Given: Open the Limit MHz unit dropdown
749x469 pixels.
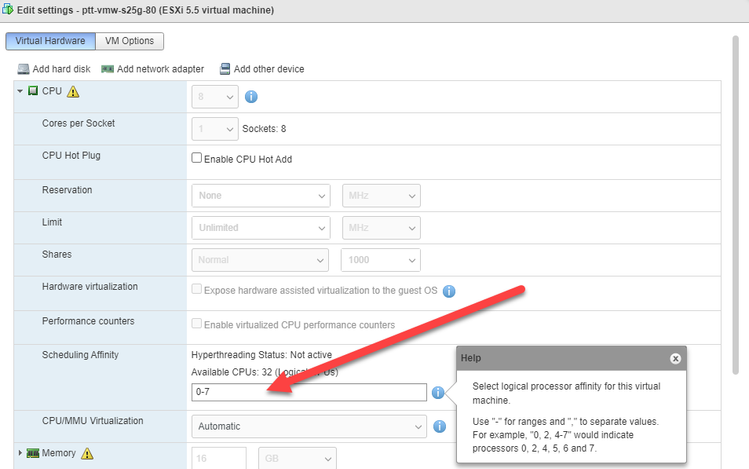Looking at the screenshot, I should pyautogui.click(x=381, y=228).
